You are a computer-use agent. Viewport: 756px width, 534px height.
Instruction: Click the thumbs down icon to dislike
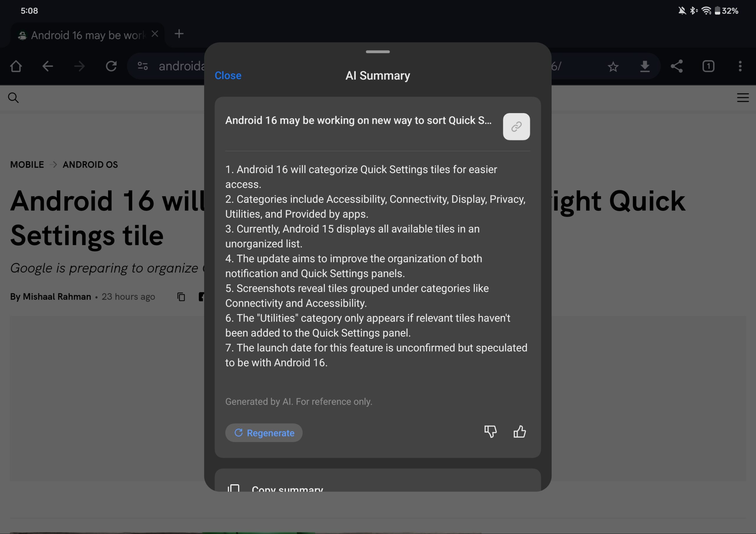coord(490,432)
